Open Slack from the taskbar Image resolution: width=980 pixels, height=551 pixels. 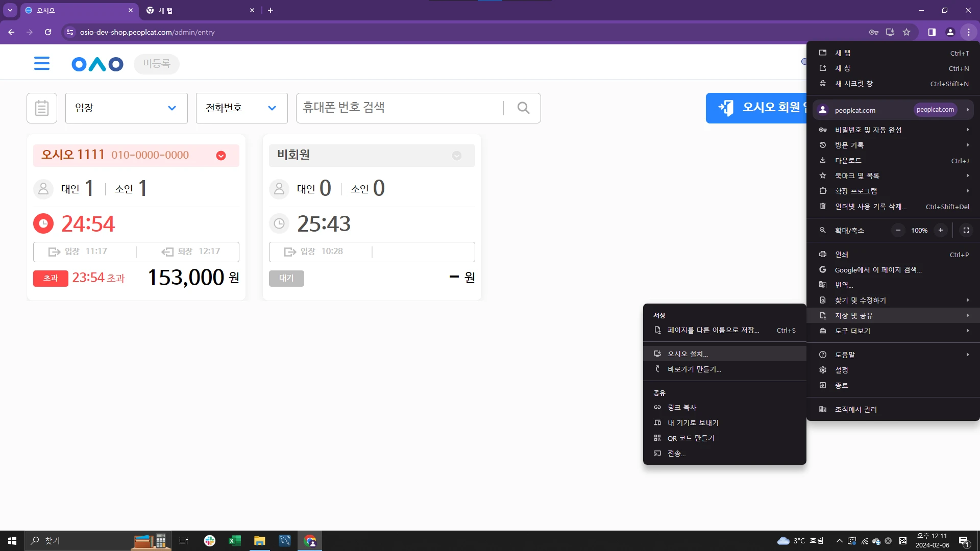[x=210, y=541]
